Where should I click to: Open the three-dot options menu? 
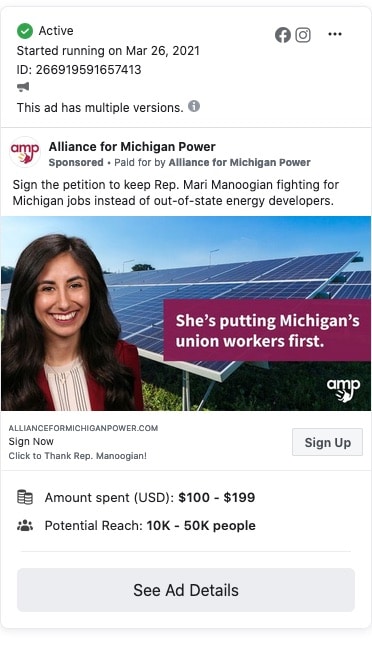click(335, 34)
